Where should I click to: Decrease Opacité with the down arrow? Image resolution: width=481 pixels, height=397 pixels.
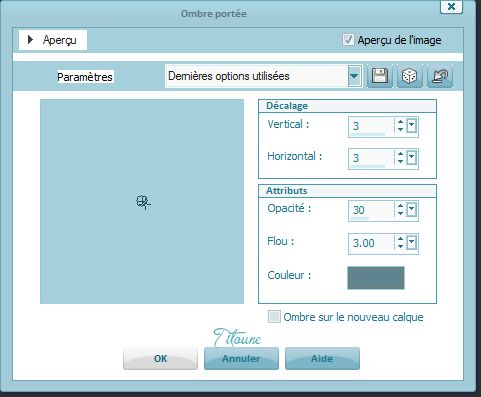coord(400,213)
